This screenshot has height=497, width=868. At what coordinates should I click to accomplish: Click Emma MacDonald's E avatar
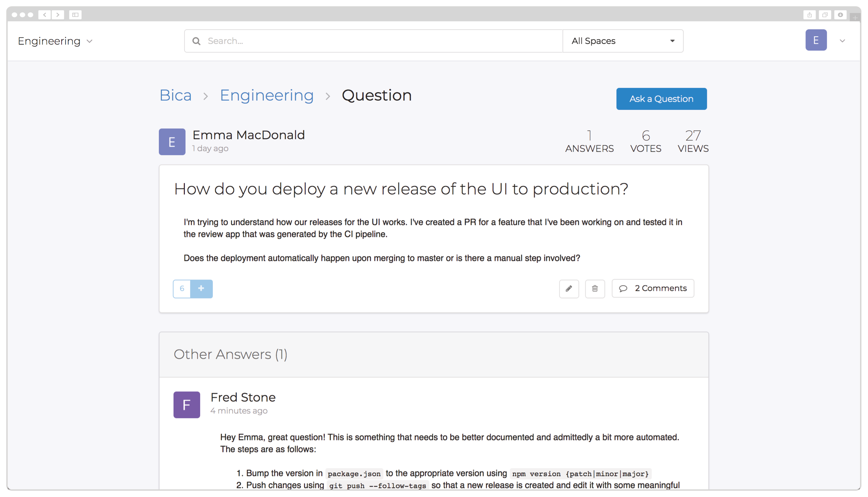(x=172, y=142)
